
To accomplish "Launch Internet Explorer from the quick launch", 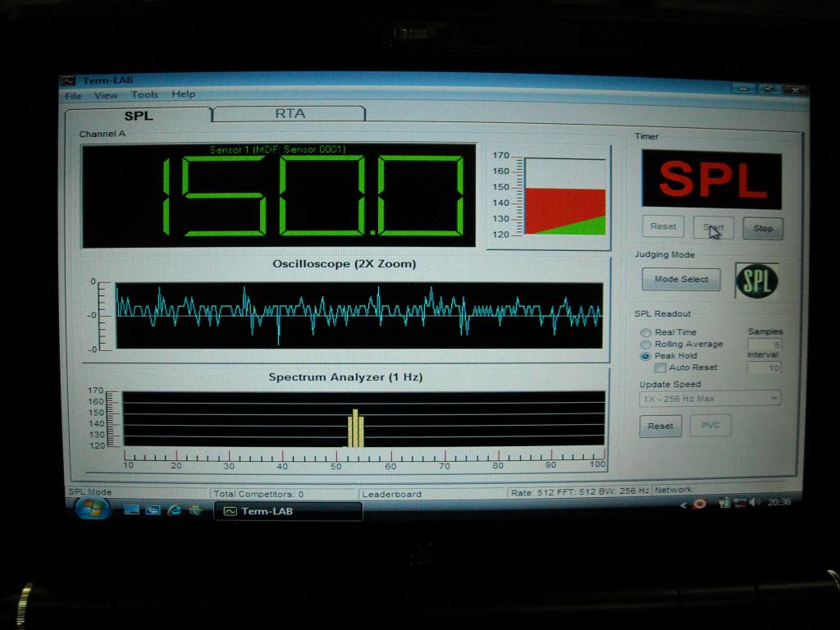I will tap(174, 509).
